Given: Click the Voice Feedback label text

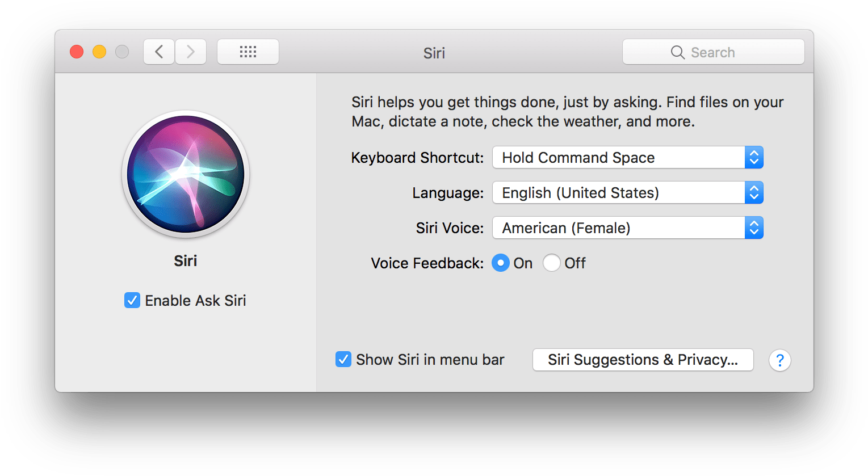Looking at the screenshot, I should (x=427, y=263).
